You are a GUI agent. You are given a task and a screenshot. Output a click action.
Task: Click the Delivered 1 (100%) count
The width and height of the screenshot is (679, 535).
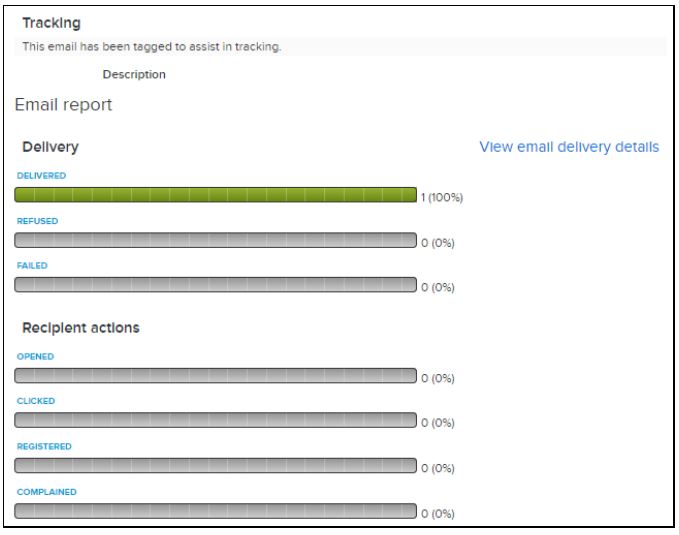point(442,198)
